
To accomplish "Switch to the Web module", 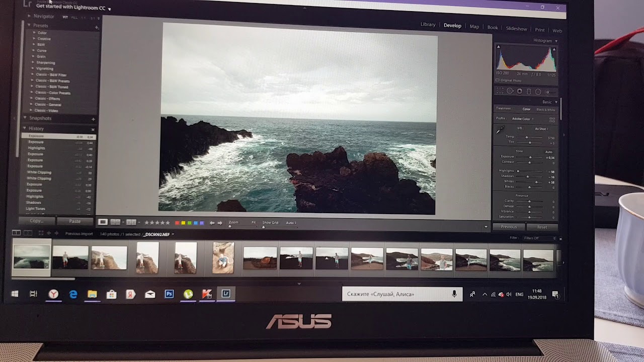I will point(557,31).
